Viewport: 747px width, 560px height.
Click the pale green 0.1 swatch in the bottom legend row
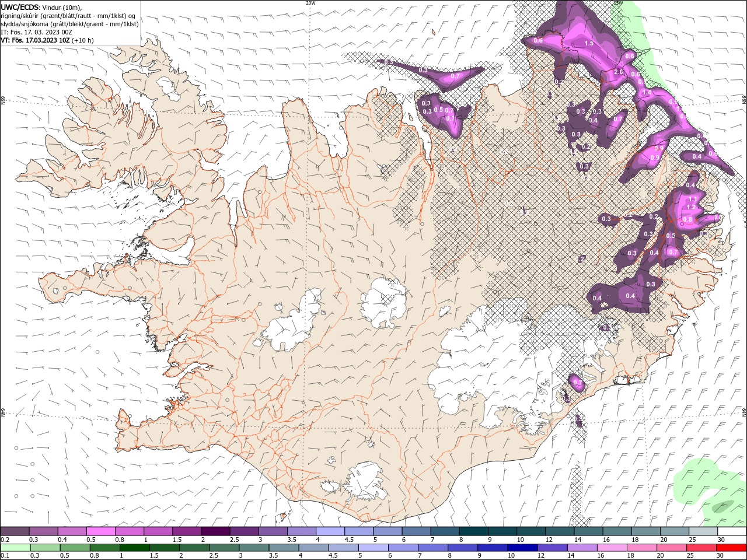tap(15, 548)
